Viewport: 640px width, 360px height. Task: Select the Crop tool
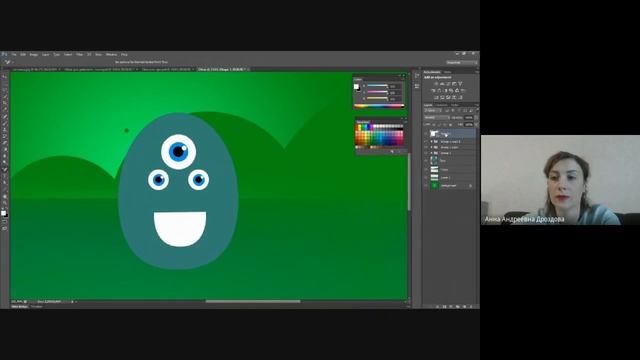pyautogui.click(x=4, y=102)
